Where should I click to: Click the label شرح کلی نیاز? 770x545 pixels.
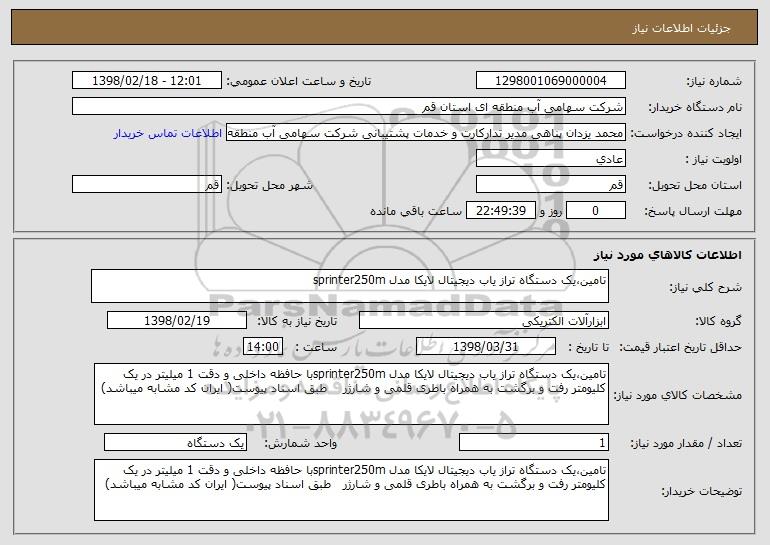tap(706, 288)
